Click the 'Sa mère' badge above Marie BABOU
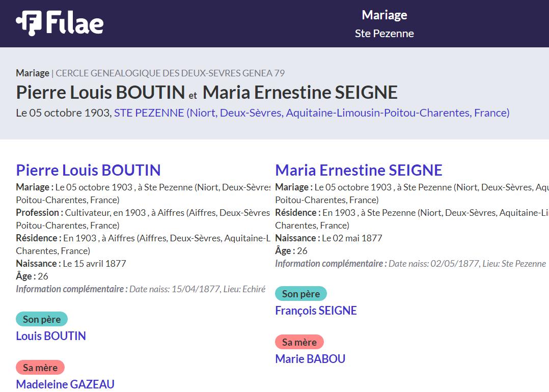The height and width of the screenshot is (392, 549). [299, 342]
